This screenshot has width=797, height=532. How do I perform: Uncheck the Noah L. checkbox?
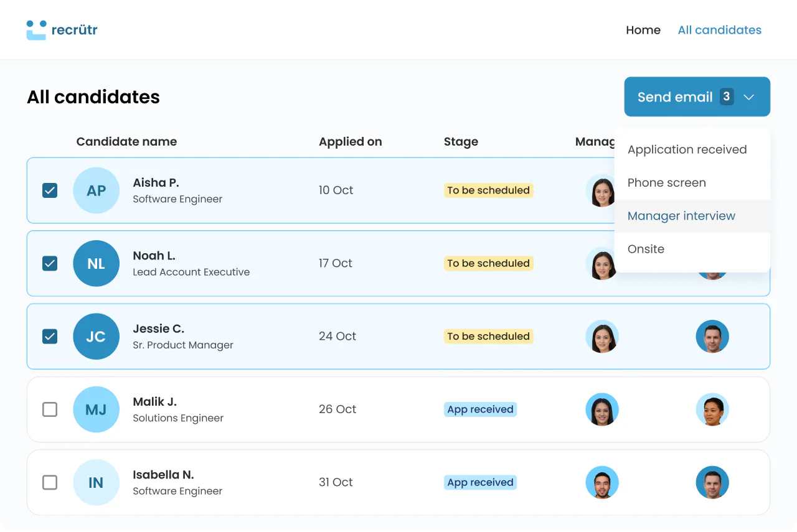(50, 263)
